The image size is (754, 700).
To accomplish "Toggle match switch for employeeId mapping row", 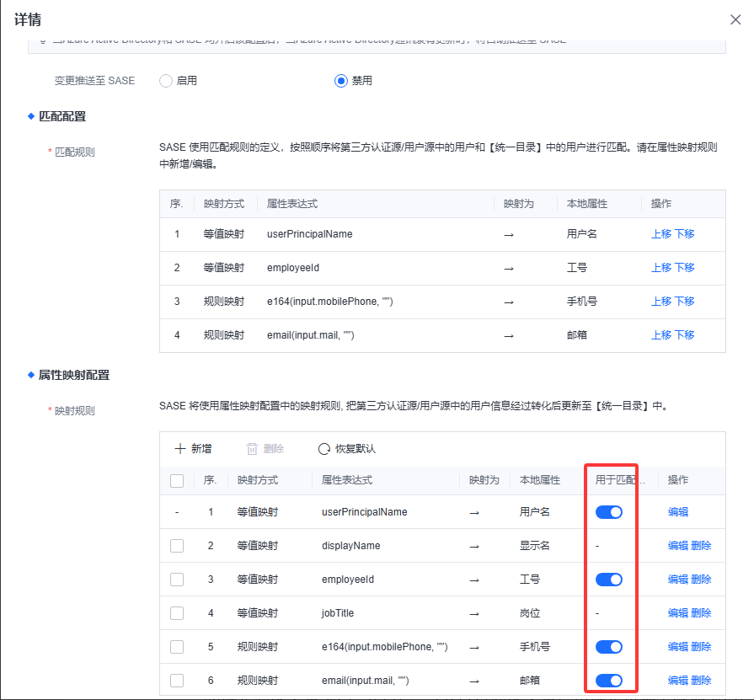I will [x=609, y=580].
